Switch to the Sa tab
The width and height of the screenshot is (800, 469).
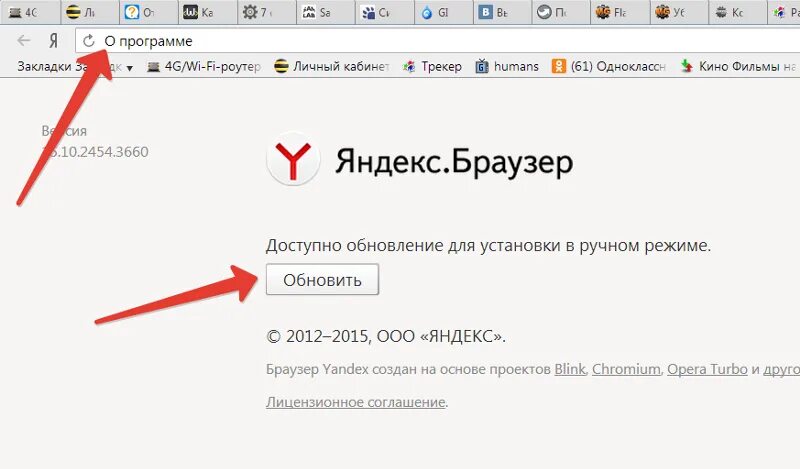pyautogui.click(x=326, y=12)
